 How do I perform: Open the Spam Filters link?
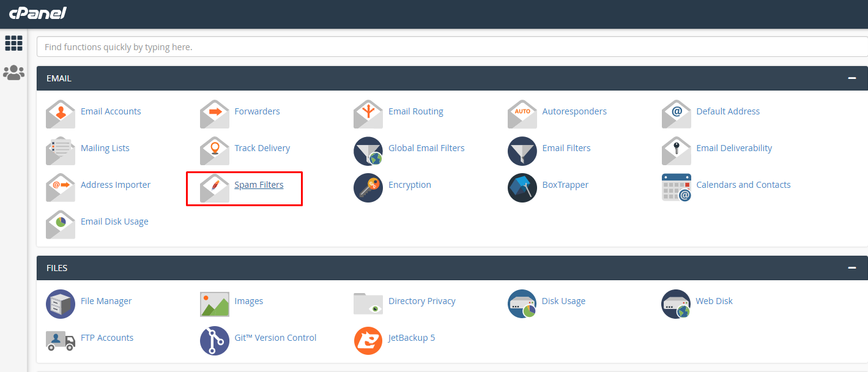tap(259, 185)
